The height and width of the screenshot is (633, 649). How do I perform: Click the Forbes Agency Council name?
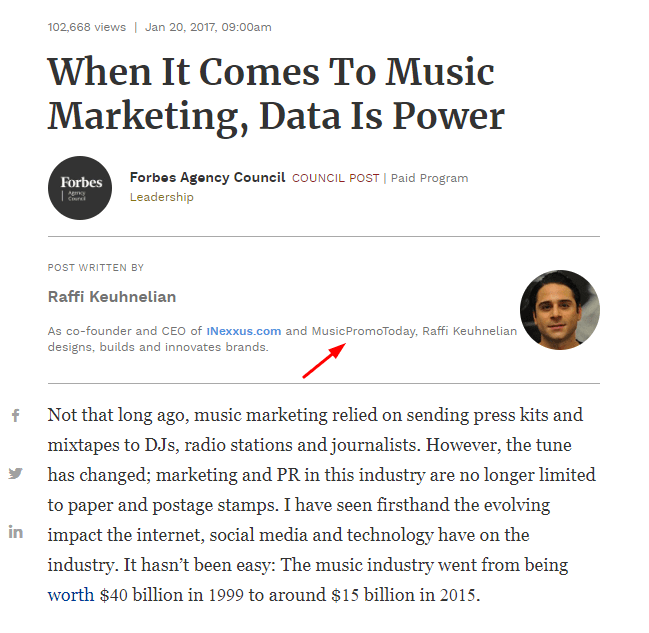[207, 178]
